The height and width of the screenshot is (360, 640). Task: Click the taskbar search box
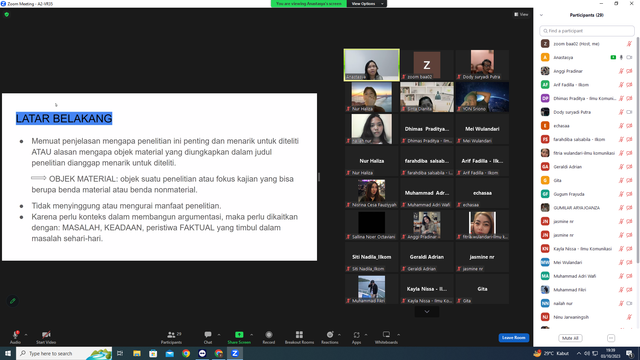coord(64,353)
